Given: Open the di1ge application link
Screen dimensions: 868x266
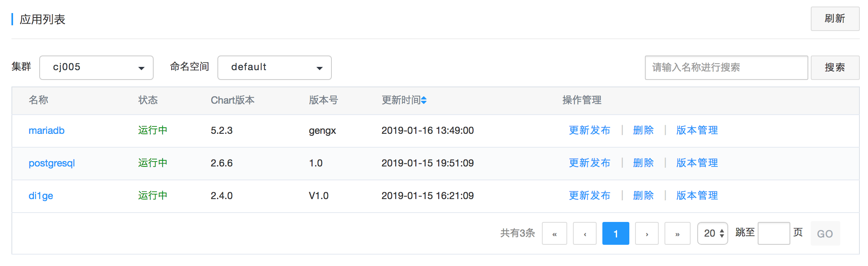Looking at the screenshot, I should pos(41,196).
